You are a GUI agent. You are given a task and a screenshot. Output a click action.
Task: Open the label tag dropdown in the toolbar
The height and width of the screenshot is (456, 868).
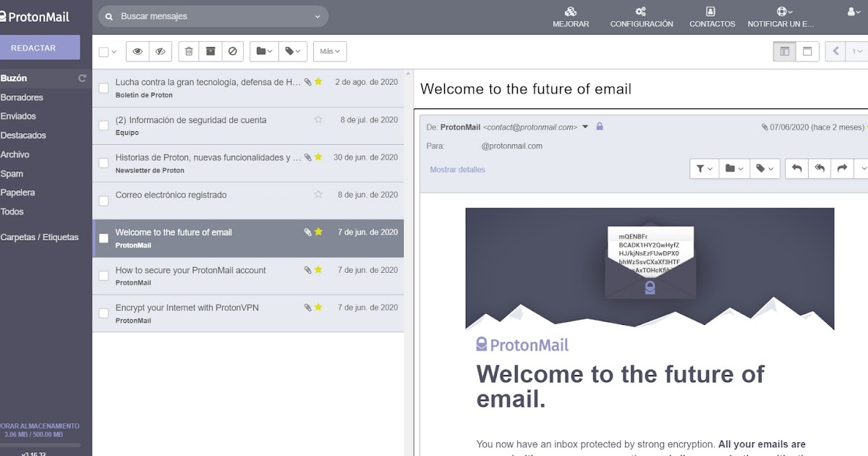(292, 51)
